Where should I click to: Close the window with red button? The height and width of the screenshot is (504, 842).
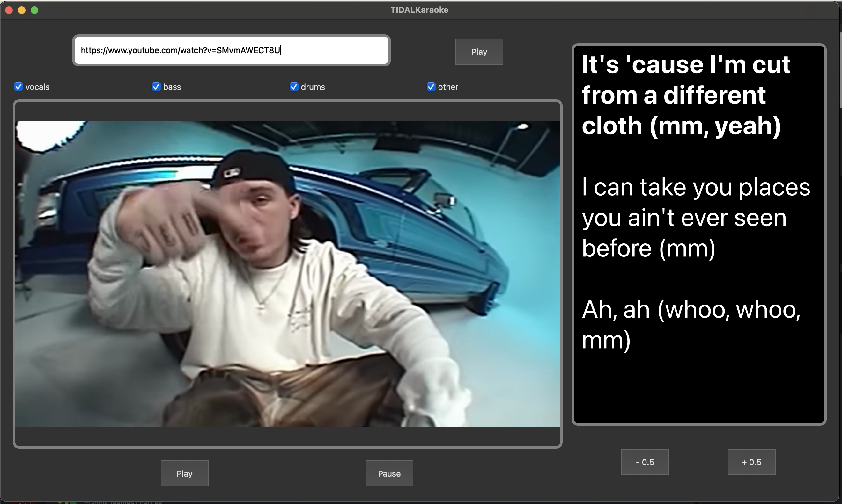9,10
